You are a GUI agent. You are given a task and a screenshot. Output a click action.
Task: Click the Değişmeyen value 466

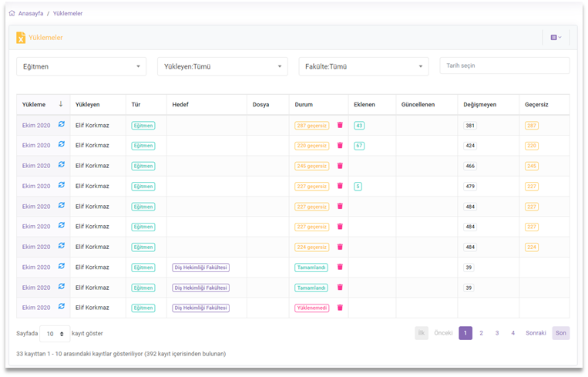click(x=470, y=166)
